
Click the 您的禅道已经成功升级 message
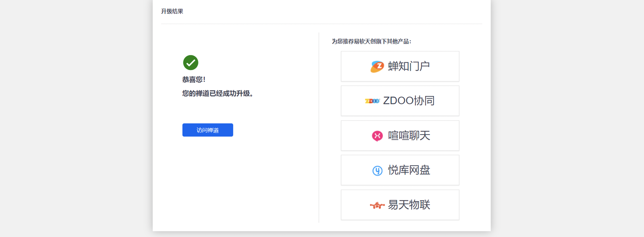(218, 94)
